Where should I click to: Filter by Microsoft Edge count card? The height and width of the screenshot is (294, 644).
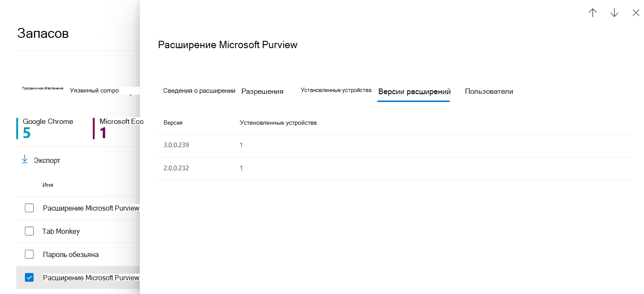click(x=118, y=128)
